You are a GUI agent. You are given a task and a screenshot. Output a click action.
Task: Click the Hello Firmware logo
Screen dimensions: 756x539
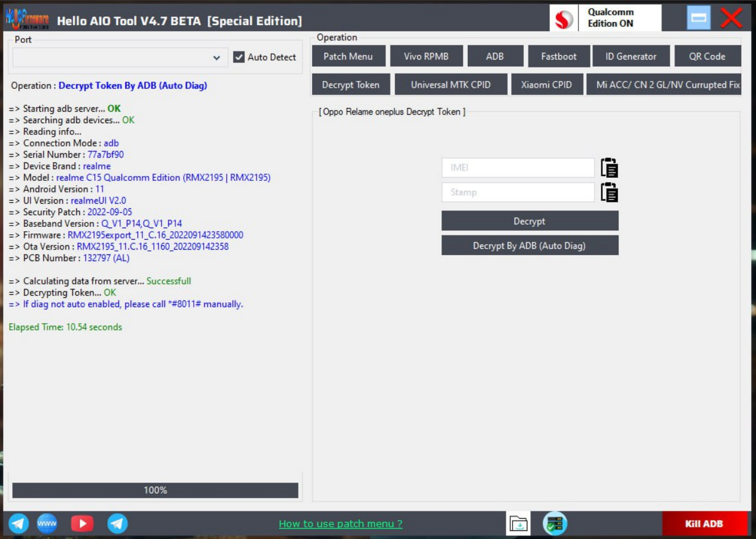(x=28, y=19)
